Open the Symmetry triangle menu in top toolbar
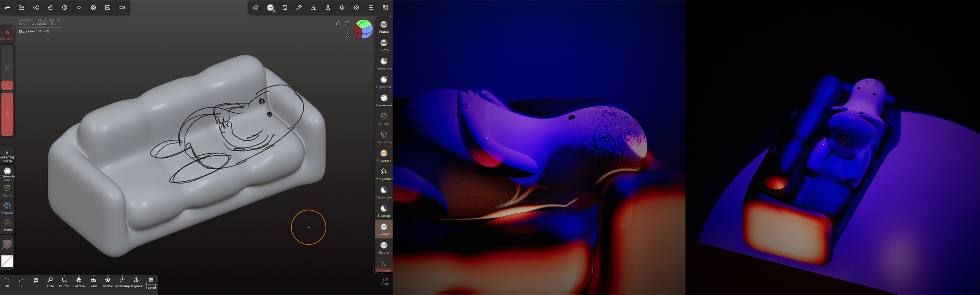Image resolution: width=980 pixels, height=295 pixels. 314,7
